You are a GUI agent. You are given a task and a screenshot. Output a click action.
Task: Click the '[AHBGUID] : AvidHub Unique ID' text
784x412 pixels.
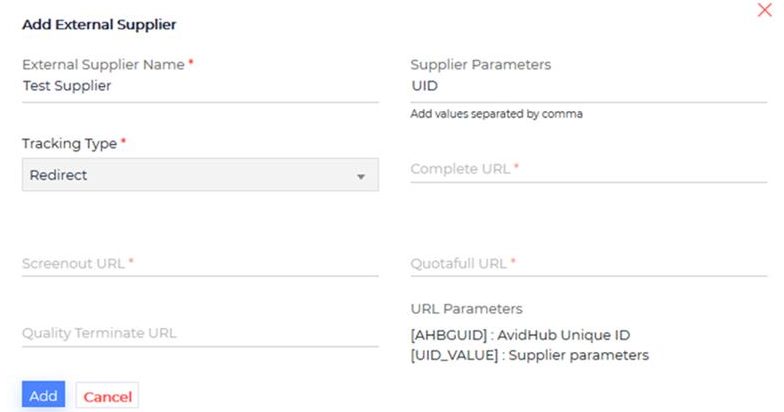pos(520,335)
